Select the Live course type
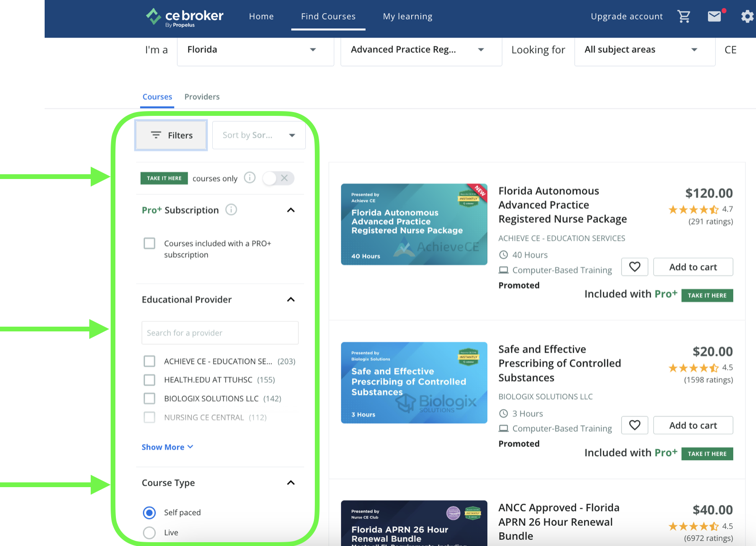 (150, 533)
